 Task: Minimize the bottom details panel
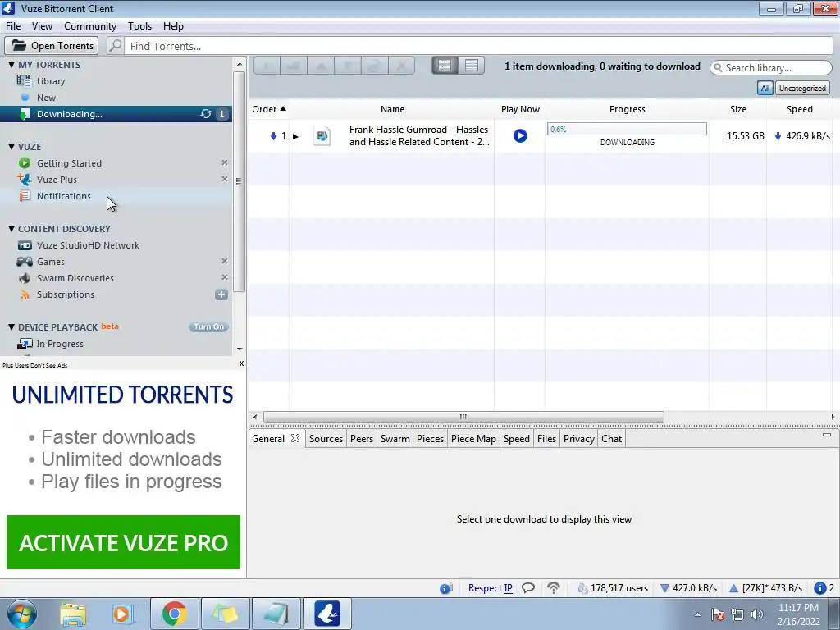click(827, 435)
